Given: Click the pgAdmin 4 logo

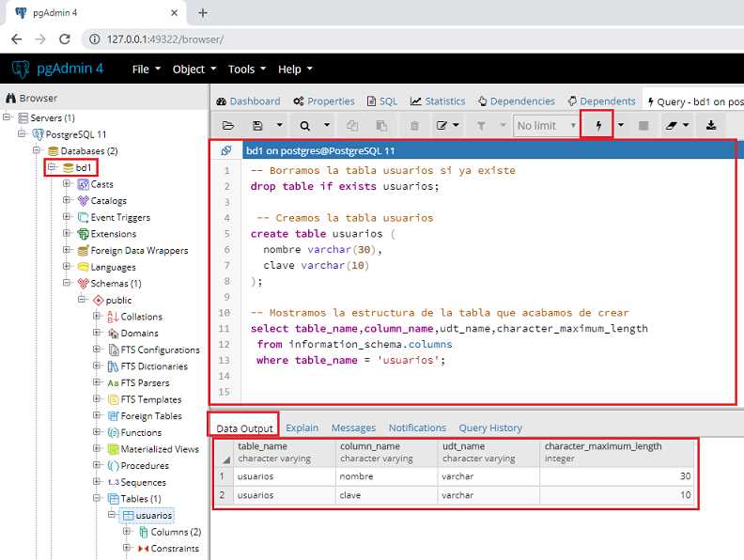Looking at the screenshot, I should 57,69.
